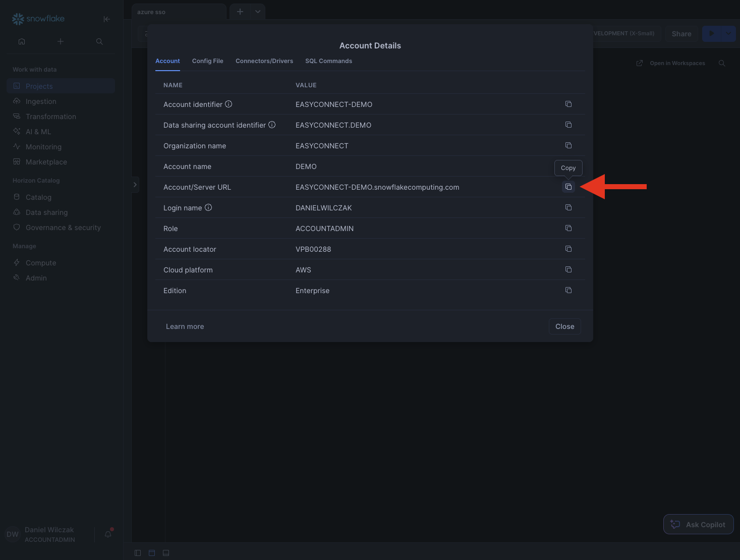Viewport: 740px width, 560px height.
Task: Copy the Account/Server URL value
Action: click(x=568, y=187)
